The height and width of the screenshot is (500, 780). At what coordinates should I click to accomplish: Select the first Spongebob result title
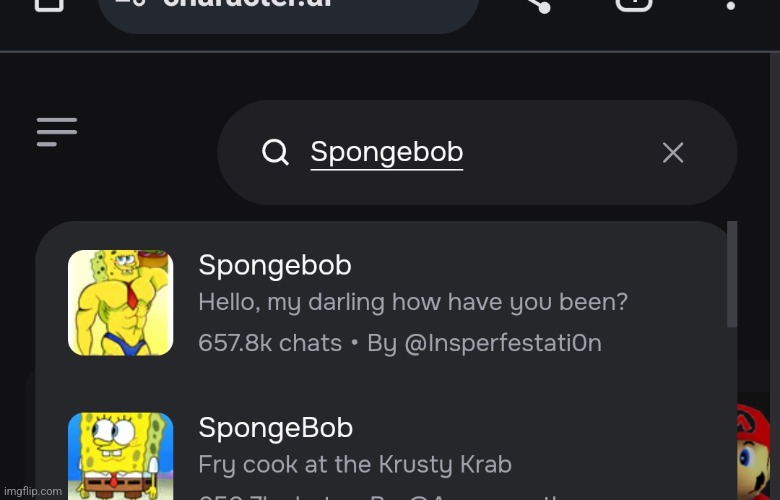[275, 265]
